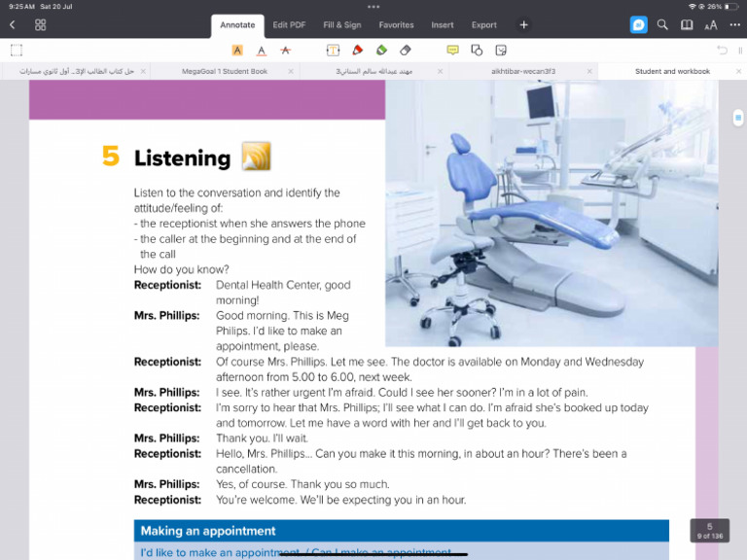Viewport: 747px width, 560px height.
Task: Select the text box tool
Action: [333, 50]
